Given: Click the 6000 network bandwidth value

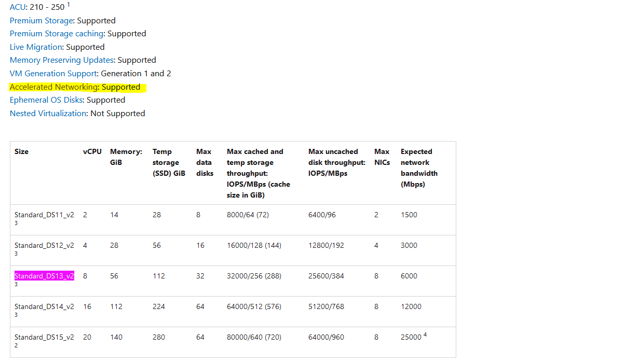Looking at the screenshot, I should tap(409, 276).
